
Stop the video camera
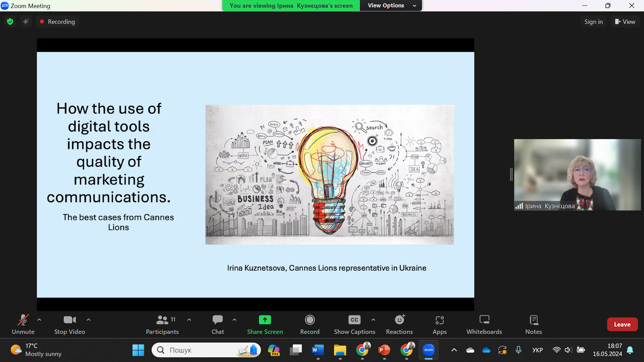click(x=69, y=324)
